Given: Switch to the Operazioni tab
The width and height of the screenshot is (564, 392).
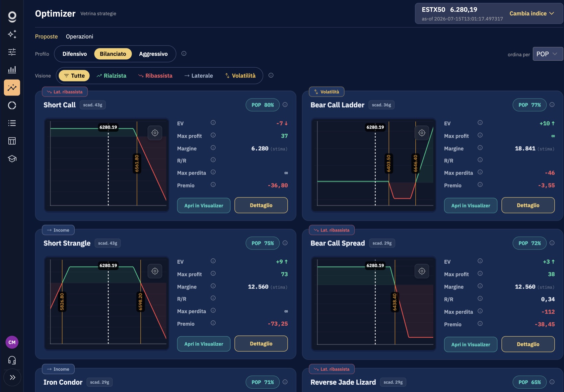Looking at the screenshot, I should (80, 36).
